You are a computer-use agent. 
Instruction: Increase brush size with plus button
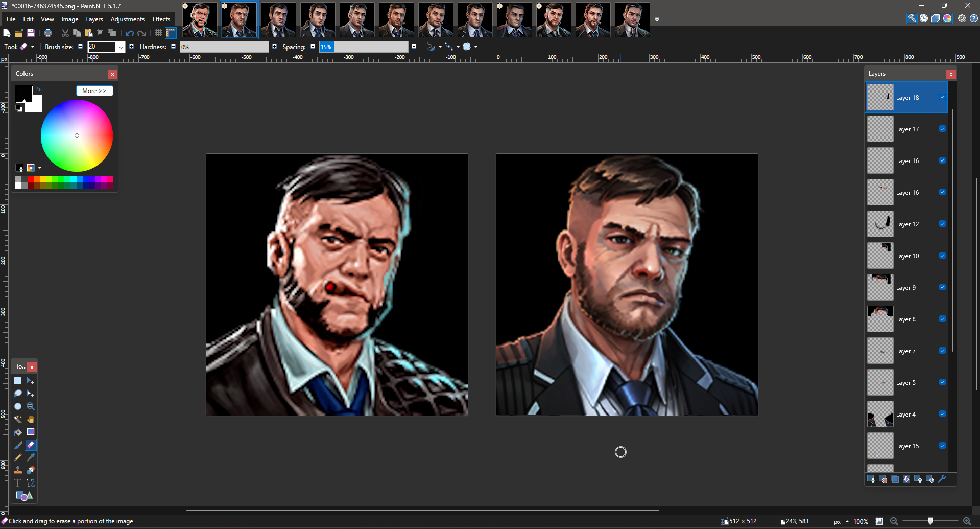(x=131, y=47)
